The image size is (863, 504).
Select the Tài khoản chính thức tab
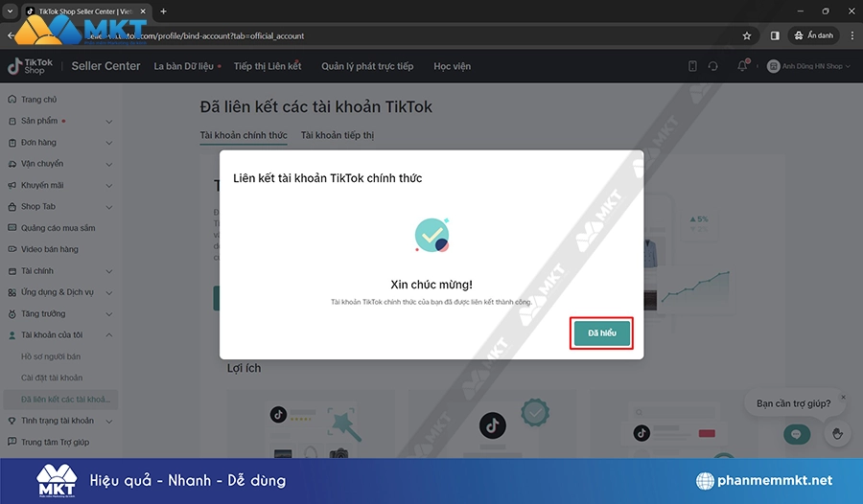pos(244,135)
